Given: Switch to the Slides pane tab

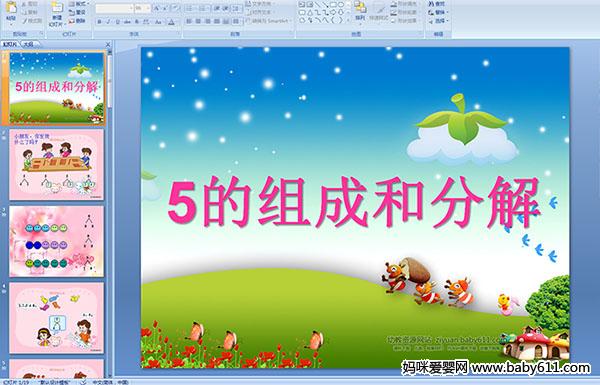Looking at the screenshot, I should (10, 44).
